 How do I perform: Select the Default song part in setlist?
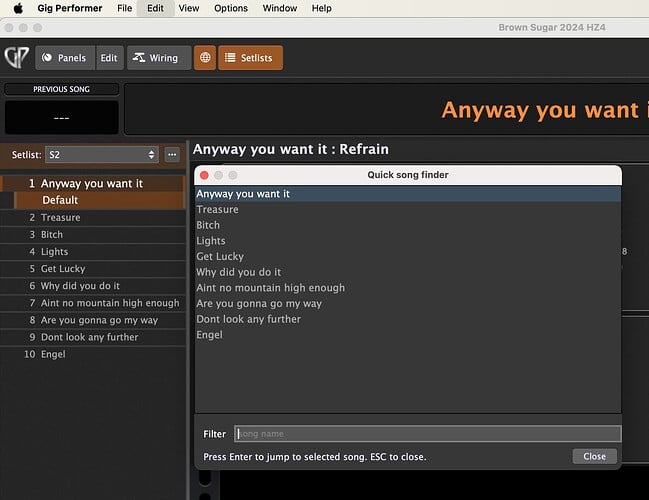(60, 200)
